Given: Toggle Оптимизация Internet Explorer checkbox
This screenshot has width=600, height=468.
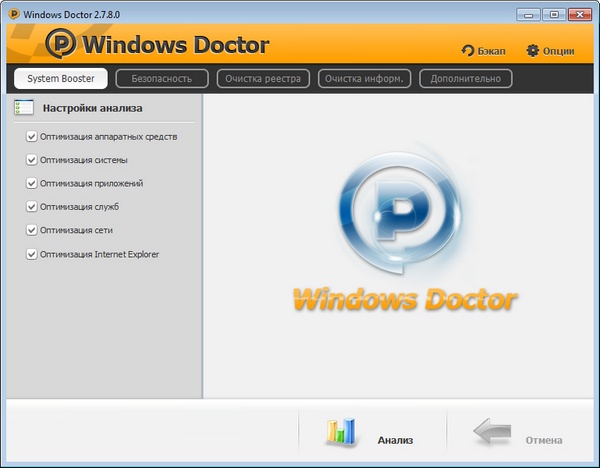Looking at the screenshot, I should 32,254.
